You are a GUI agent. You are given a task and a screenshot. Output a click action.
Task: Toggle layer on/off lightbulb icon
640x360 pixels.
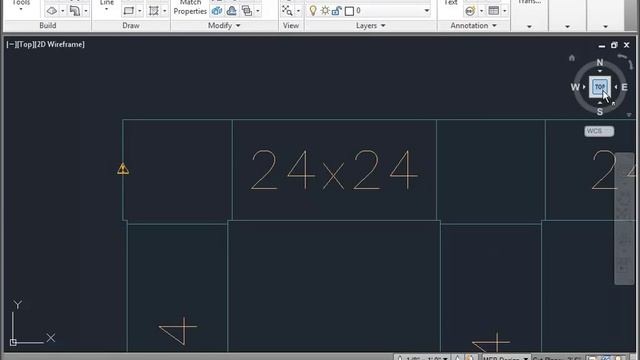tap(313, 11)
